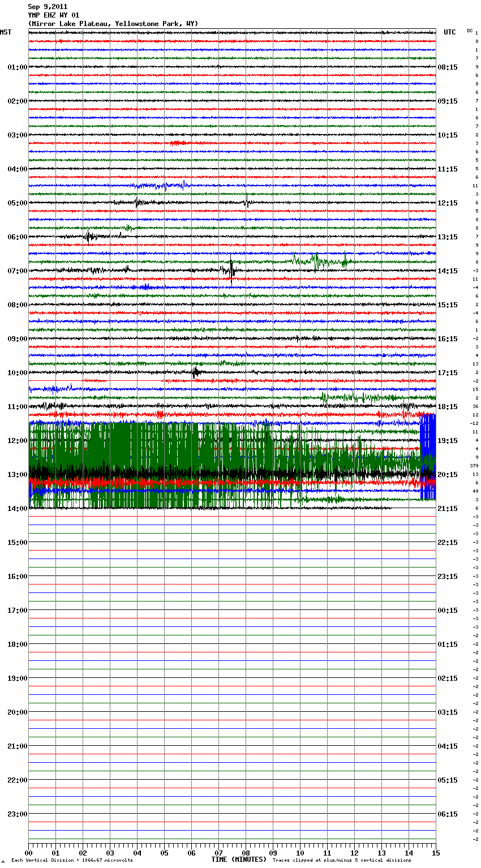Click the MST column header

pyautogui.click(x=6, y=32)
